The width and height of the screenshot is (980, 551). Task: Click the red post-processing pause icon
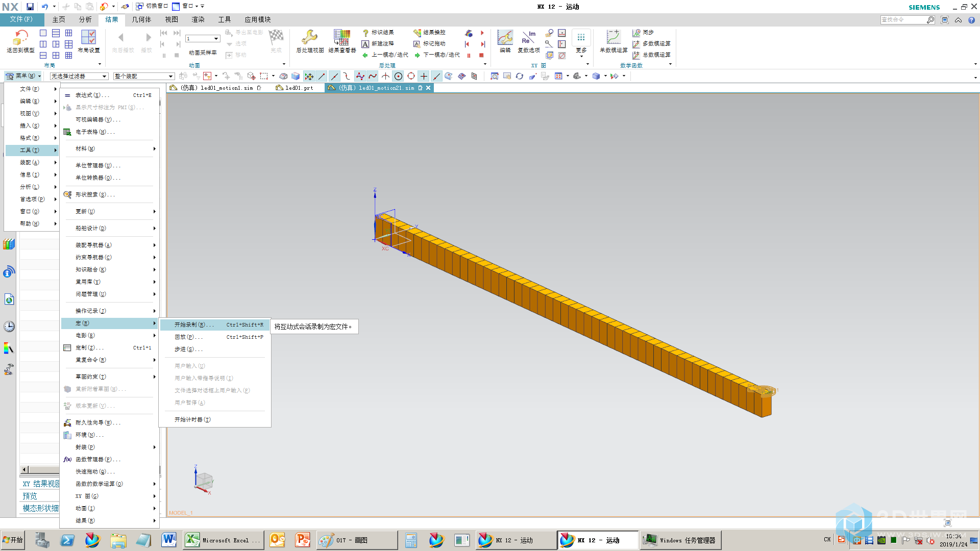[x=469, y=55]
